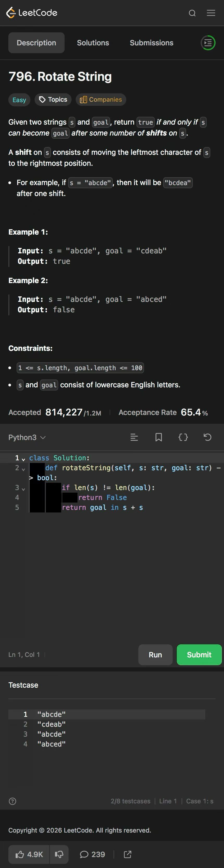This screenshot has width=224, height=868.
Task: Click the curly braces icon
Action: 183,437
